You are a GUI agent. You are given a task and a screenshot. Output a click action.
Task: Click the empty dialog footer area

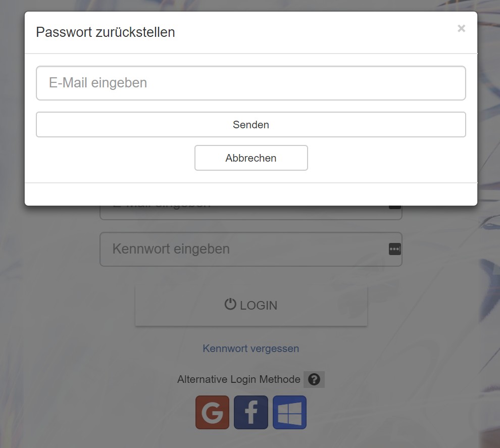[251, 194]
